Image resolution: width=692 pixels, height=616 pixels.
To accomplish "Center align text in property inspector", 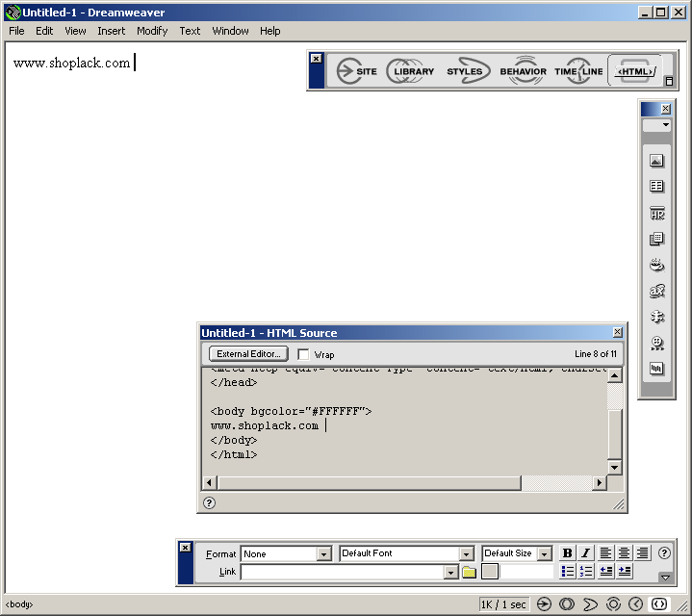I will (624, 552).
